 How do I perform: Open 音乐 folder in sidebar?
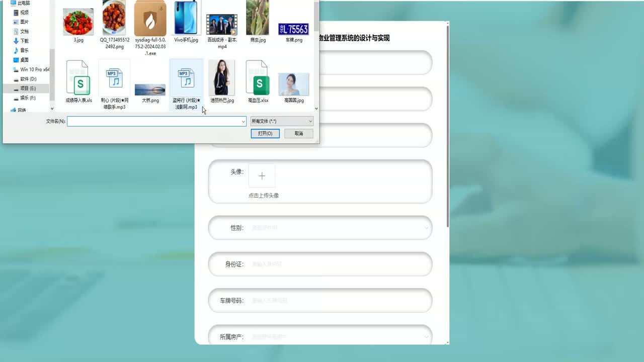click(x=24, y=50)
